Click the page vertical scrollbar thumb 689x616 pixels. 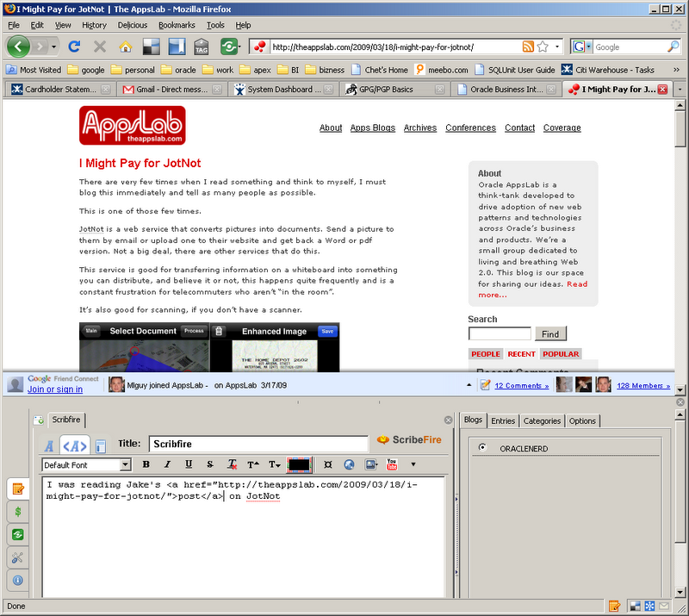[680, 128]
